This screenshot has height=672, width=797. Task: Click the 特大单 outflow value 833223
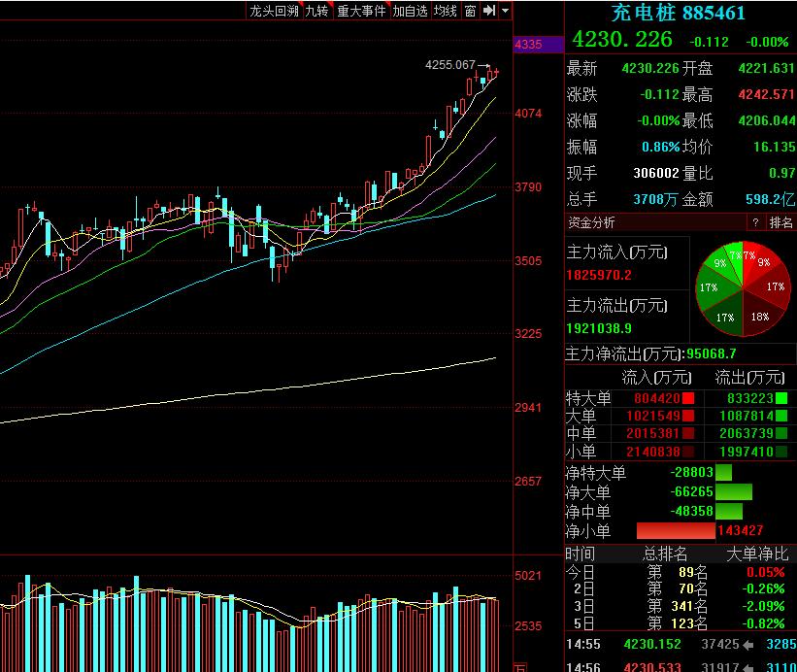tap(749, 398)
